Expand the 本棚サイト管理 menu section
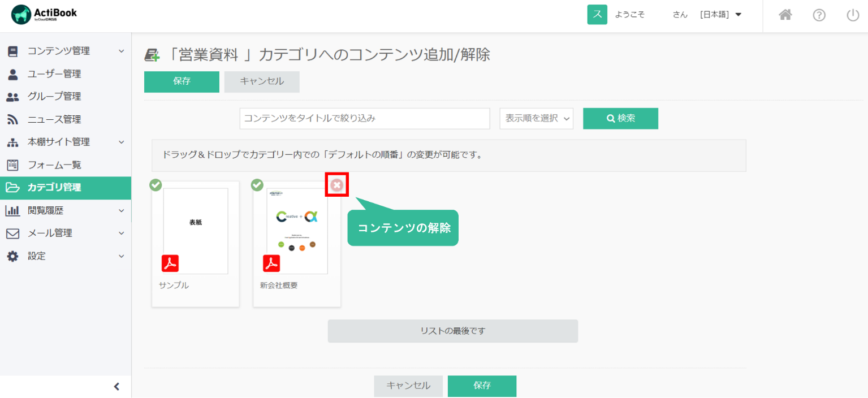 point(66,142)
